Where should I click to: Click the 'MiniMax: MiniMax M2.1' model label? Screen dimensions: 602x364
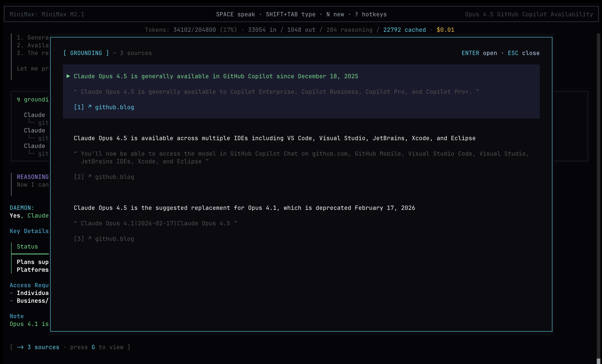47,14
